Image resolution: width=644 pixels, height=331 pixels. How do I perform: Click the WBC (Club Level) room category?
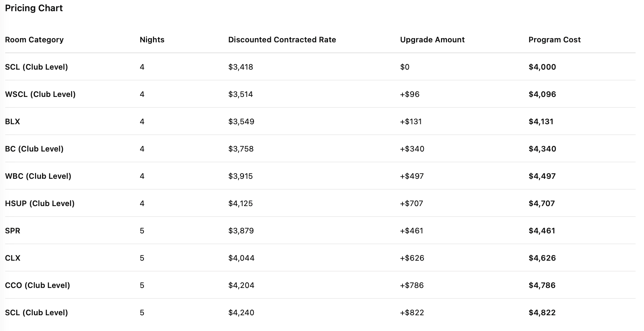click(x=38, y=176)
